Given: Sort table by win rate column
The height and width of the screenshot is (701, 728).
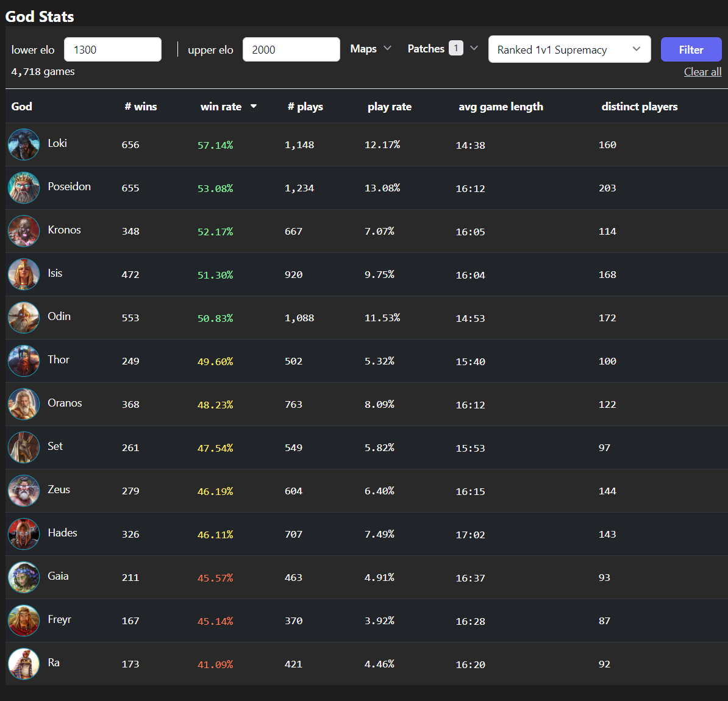Looking at the screenshot, I should [221, 107].
